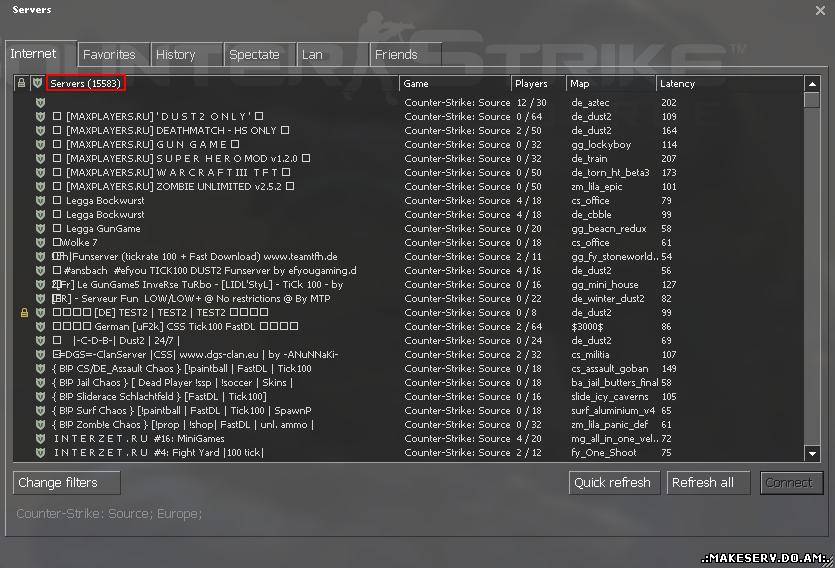The image size is (835, 568).
Task: Select the Legga Bockwurst server on cs_office
Action: 409,200
